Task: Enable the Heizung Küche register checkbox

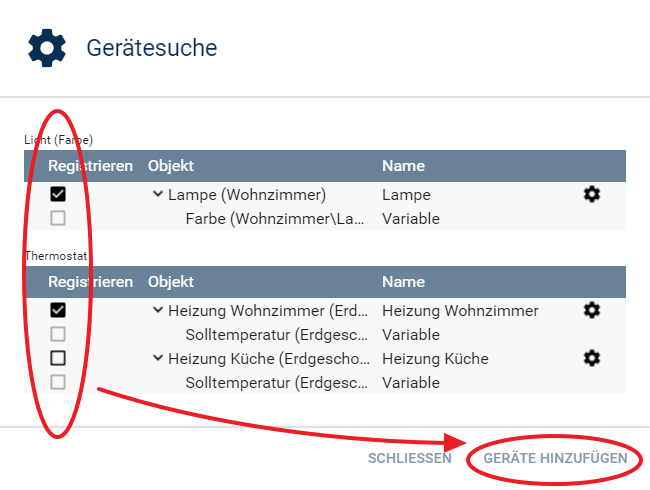Action: 58,357
